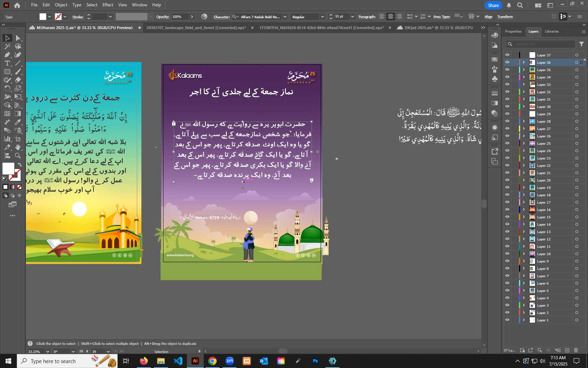Click the Paragraph link in control bar
Viewport: 588px width, 368px height.
[x=367, y=17]
